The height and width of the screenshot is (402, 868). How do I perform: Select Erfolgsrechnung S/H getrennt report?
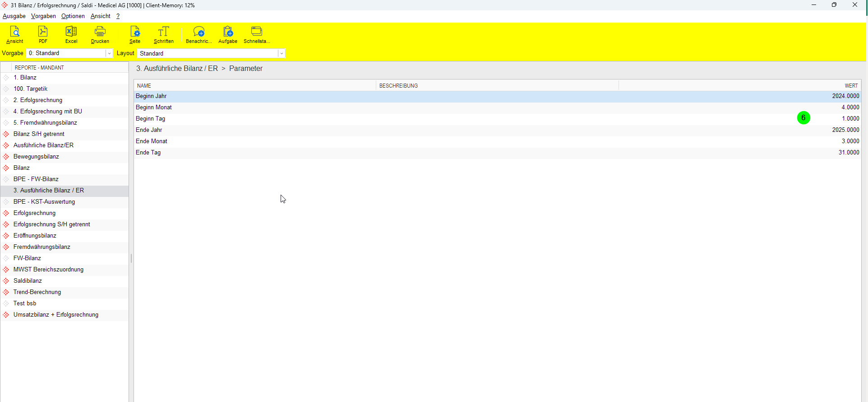tap(65, 224)
